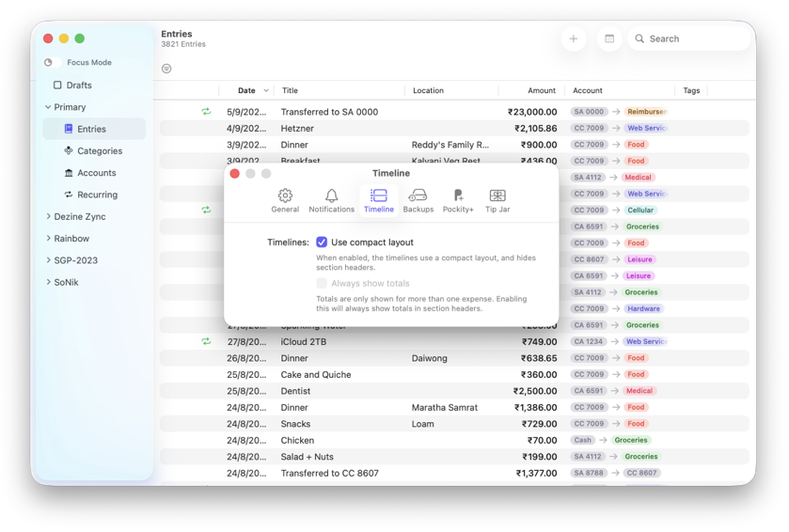The width and height of the screenshot is (789, 532).
Task: Select the Dinner at Daiwong entry
Action: (454, 358)
